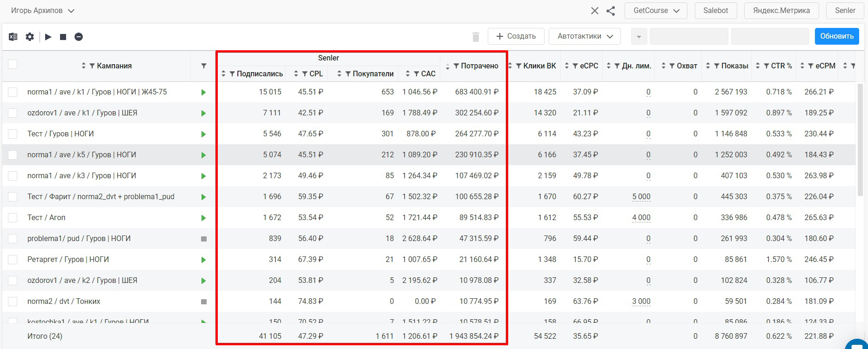The height and width of the screenshot is (349, 868).
Task: Click the trash delete icon
Action: click(476, 37)
